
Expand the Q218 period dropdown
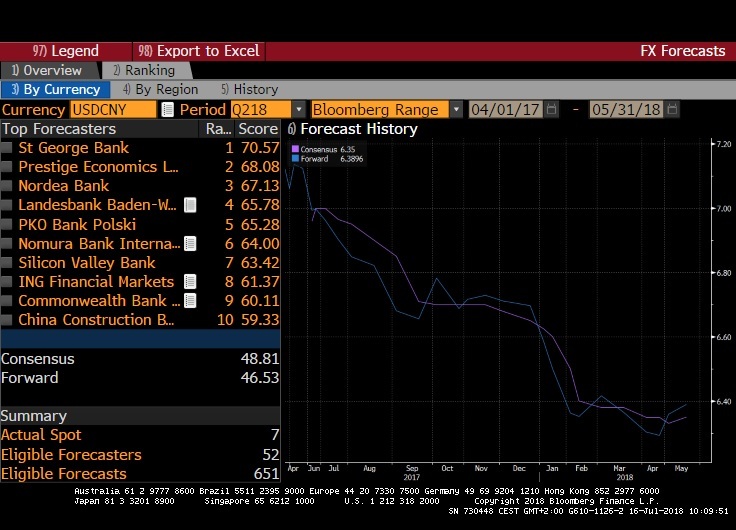[298, 109]
